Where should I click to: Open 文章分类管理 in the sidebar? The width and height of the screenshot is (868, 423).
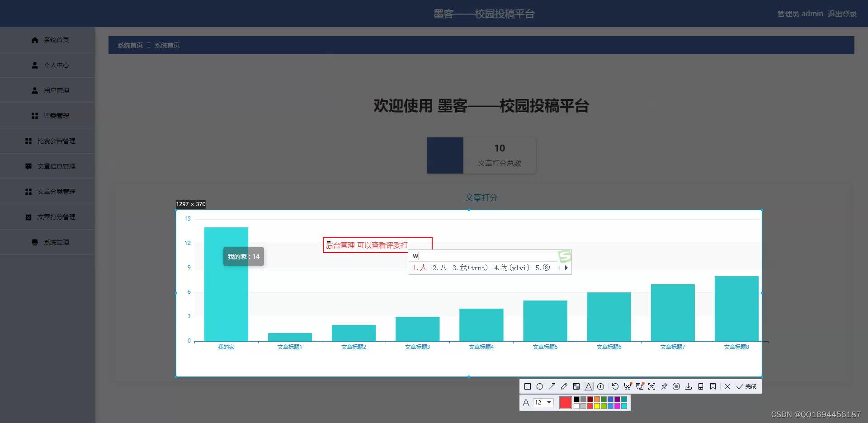pos(47,192)
